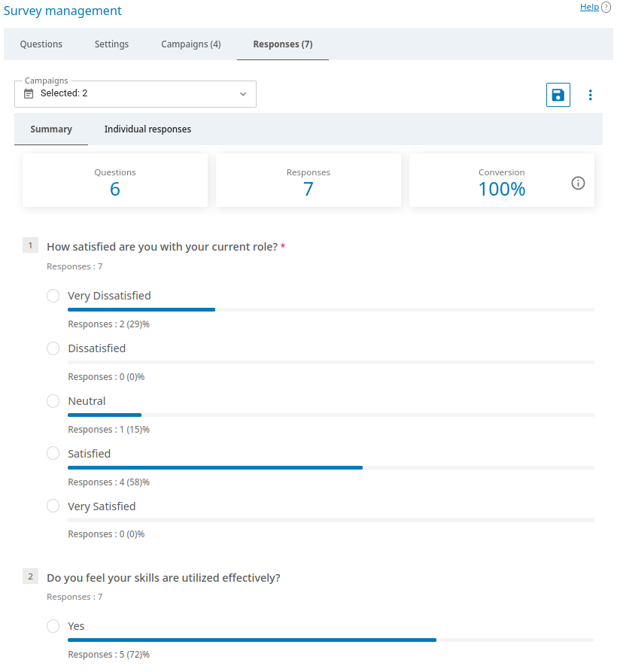
Task: Select the Yes radio button
Action: point(53,626)
